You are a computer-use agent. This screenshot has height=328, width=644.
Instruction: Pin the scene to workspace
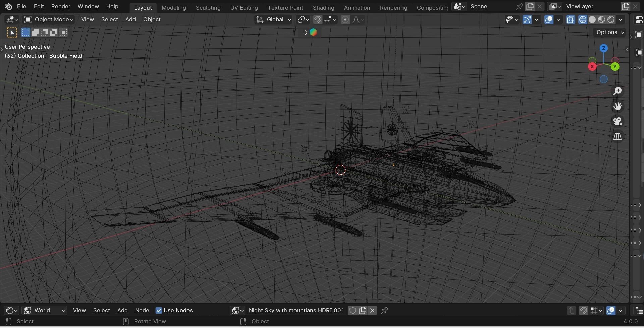click(519, 6)
